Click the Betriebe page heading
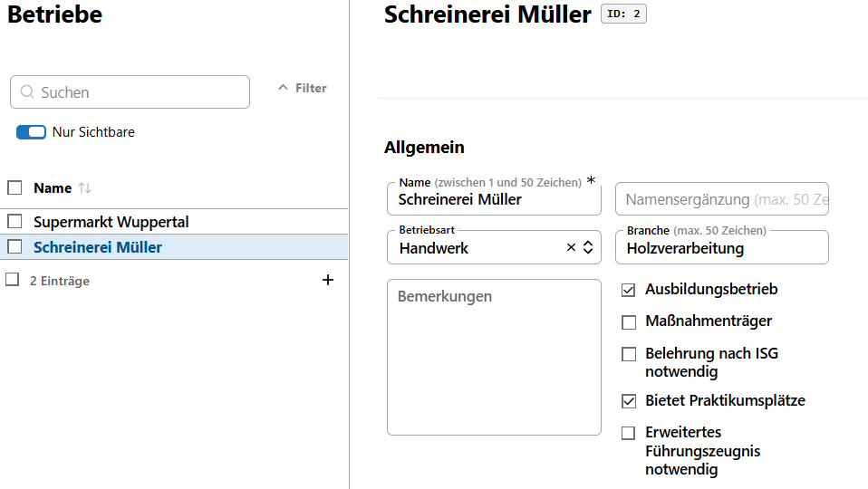The height and width of the screenshot is (489, 868). point(54,14)
